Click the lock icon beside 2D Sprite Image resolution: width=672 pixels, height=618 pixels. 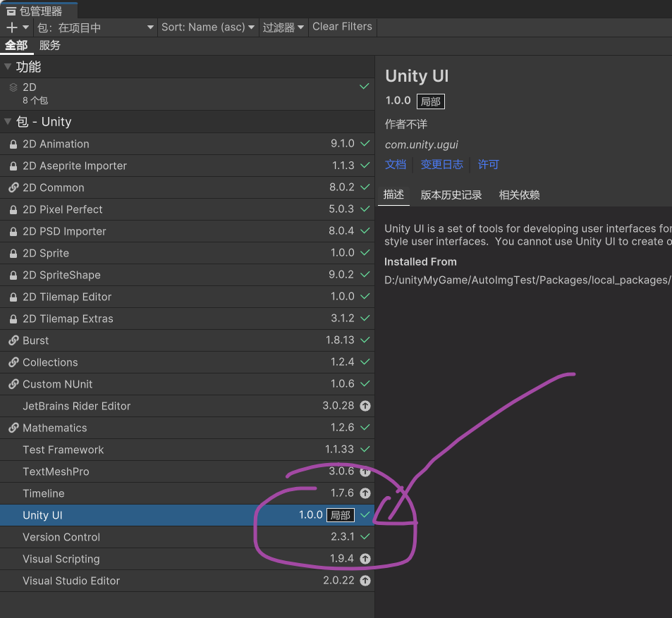(13, 254)
